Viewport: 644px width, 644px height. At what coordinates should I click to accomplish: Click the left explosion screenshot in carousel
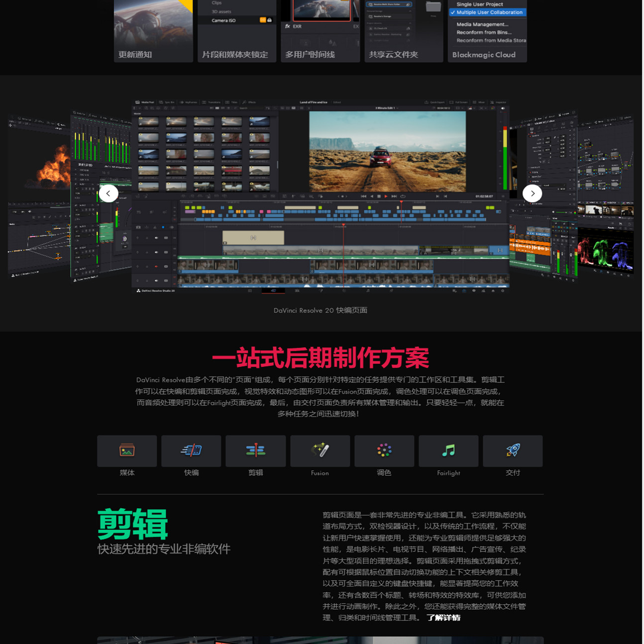(x=39, y=197)
